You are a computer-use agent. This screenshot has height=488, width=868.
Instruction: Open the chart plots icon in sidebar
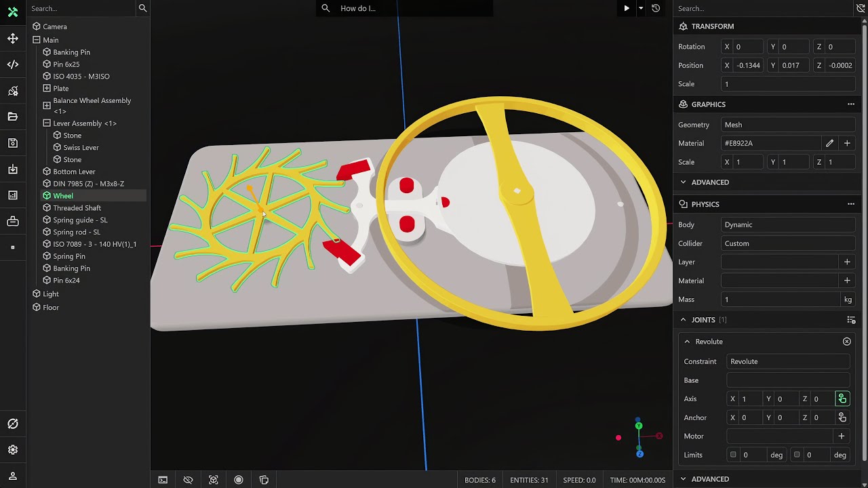13,195
